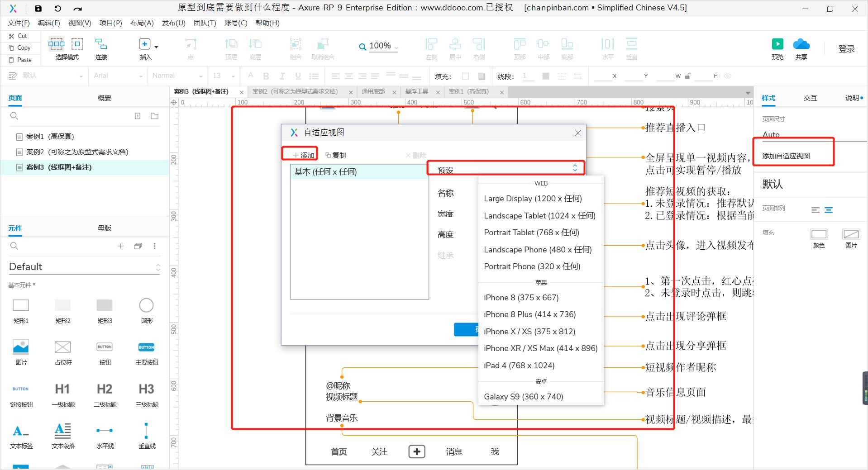Select the Cut command
Viewport: 868px width, 470px height.
coord(18,36)
